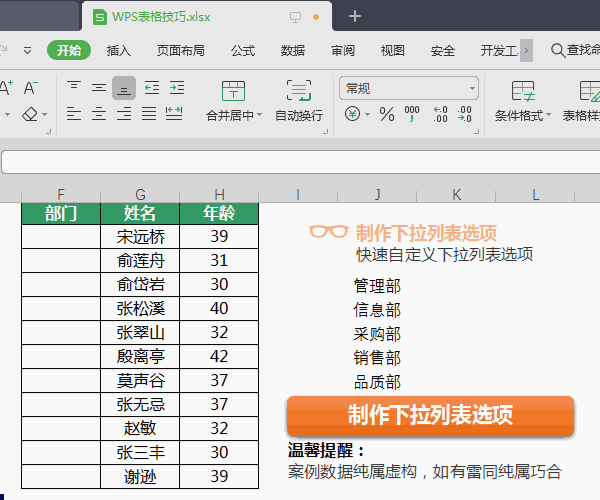Open the quick access toolbar dropdown
600x500 pixels.
(x=28, y=50)
